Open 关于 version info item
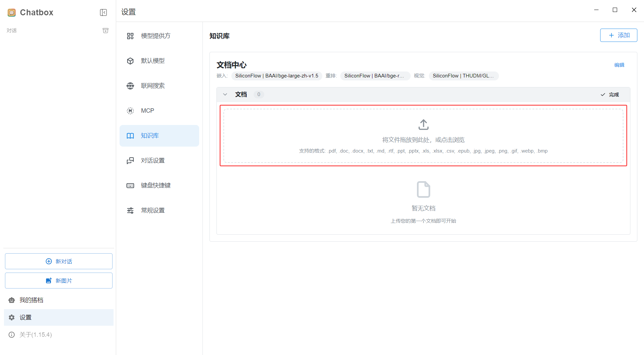This screenshot has height=355, width=644. click(x=35, y=335)
